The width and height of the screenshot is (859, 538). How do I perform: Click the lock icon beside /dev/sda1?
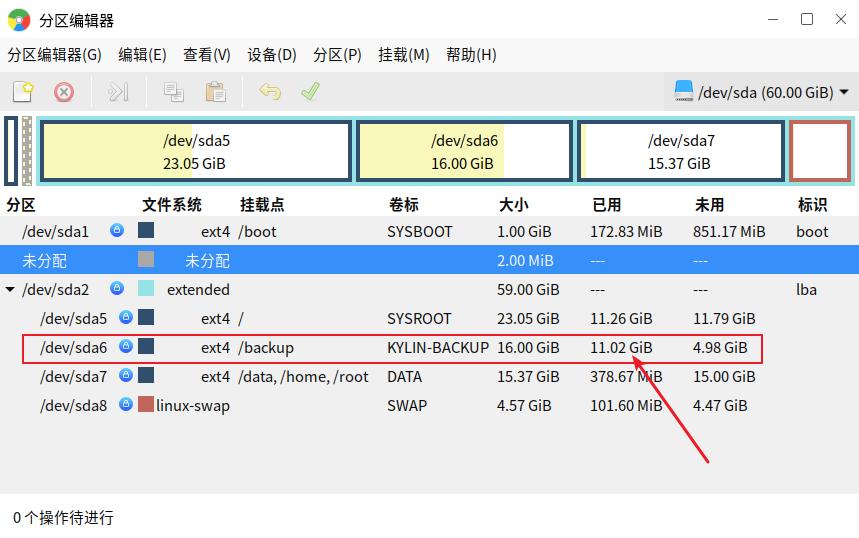[x=117, y=230]
